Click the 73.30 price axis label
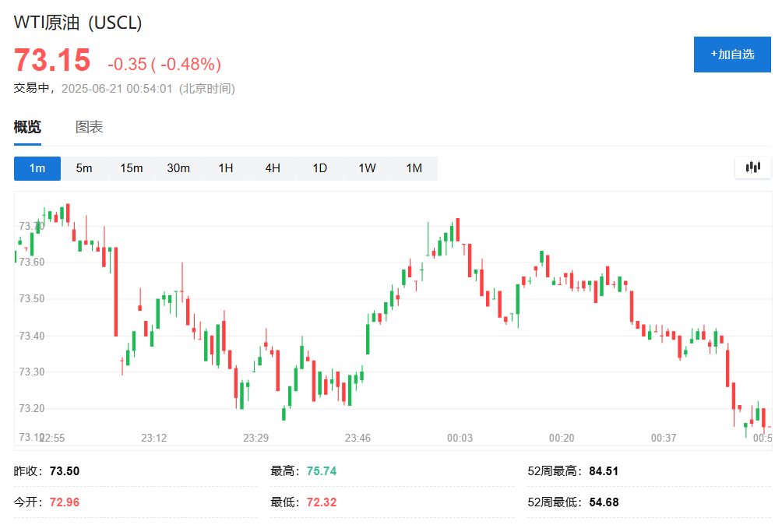This screenshot has height=532, width=782. tap(32, 372)
